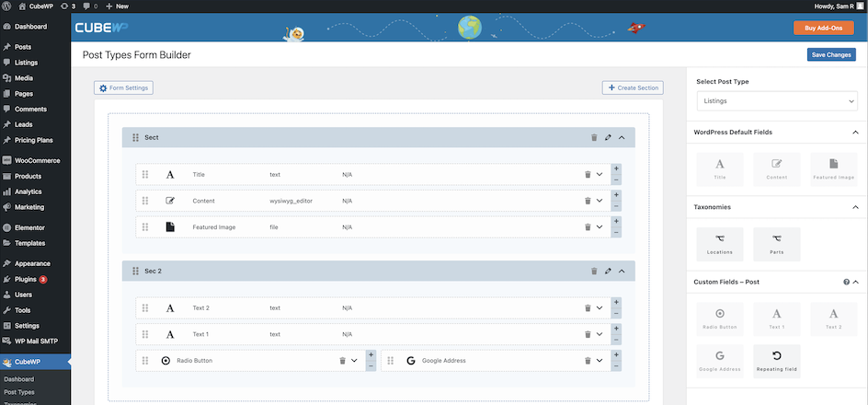Viewport: 868px width, 405px height.
Task: Open comments indicator in admin bar
Action: coord(90,6)
